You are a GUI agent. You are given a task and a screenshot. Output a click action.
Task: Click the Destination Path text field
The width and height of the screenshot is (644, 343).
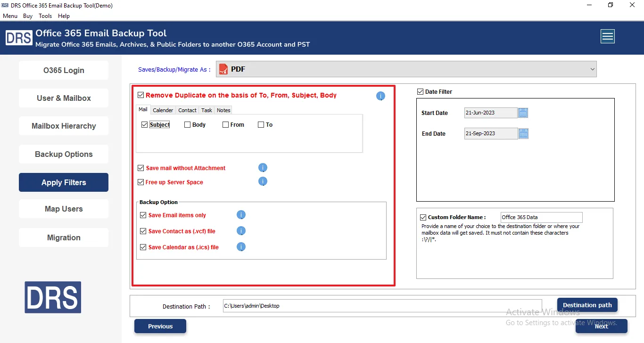click(382, 306)
